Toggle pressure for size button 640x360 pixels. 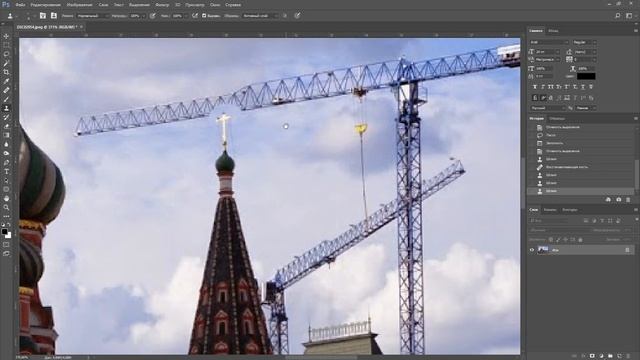[x=297, y=16]
